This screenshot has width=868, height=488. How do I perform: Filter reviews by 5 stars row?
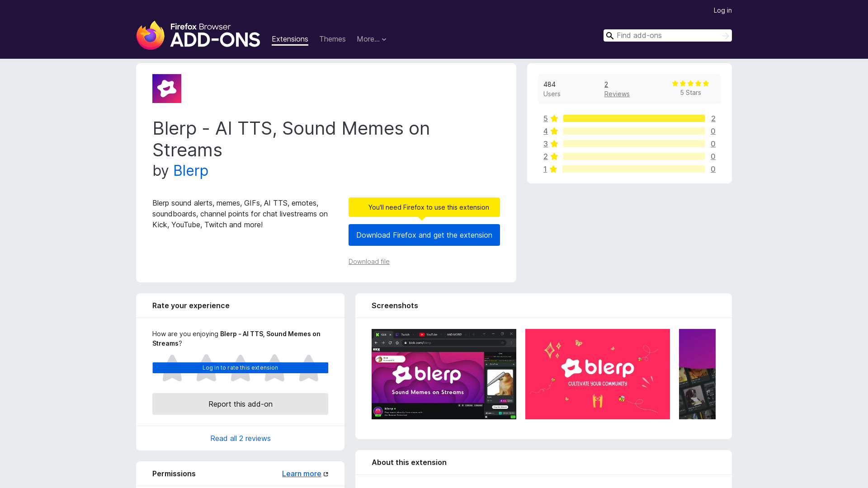pyautogui.click(x=629, y=118)
